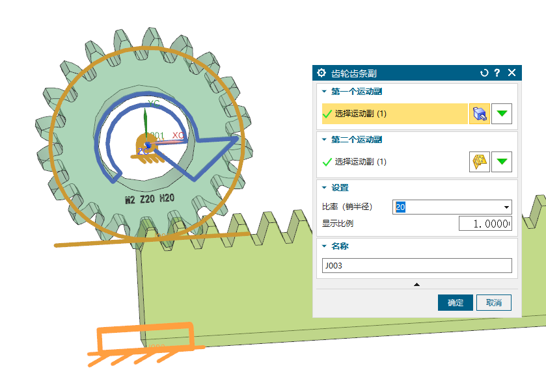Click the second joint selection icon (第二个运动副)
This screenshot has width=546, height=392.
[479, 162]
